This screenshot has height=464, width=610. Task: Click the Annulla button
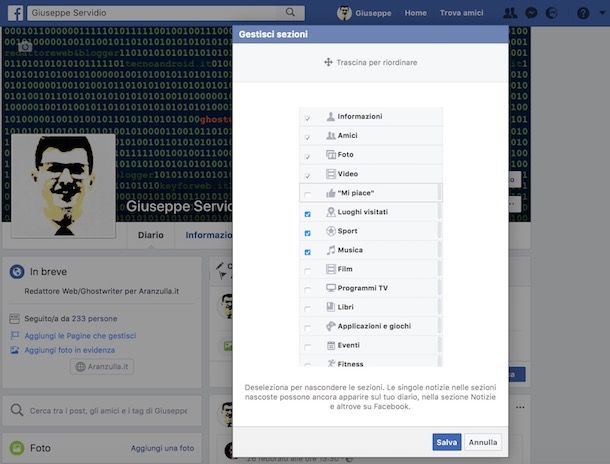tap(483, 442)
